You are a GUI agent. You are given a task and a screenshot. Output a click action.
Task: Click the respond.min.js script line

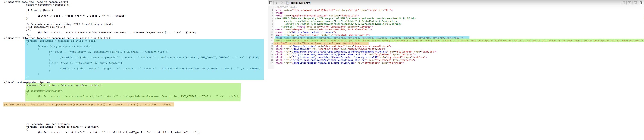(x=343, y=24)
